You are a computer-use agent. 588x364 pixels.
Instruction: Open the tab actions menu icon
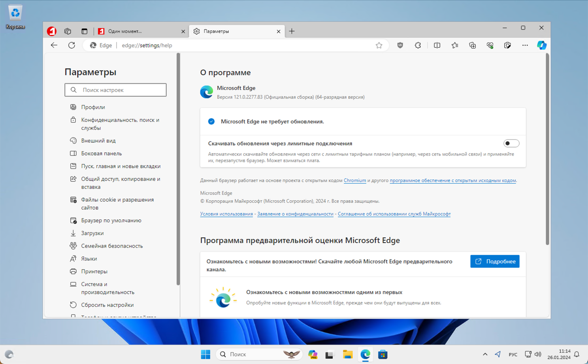[84, 31]
